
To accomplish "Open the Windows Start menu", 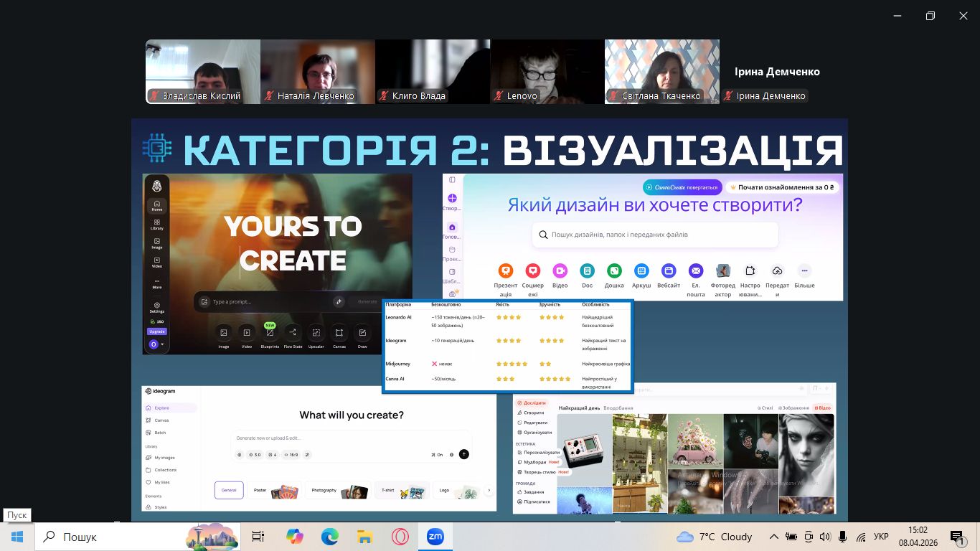I will coord(17,537).
